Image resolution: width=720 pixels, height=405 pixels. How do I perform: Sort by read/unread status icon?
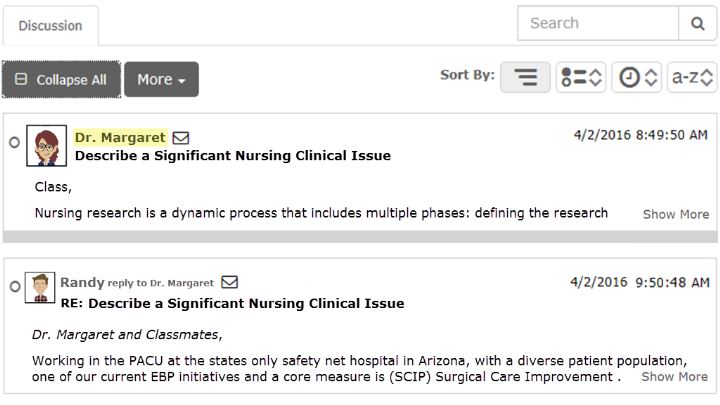pos(581,77)
